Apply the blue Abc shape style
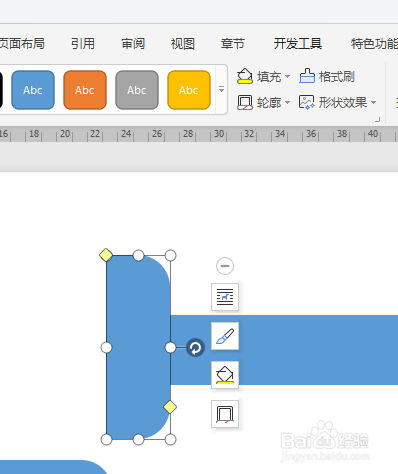Image resolution: width=398 pixels, height=474 pixels. 33,90
